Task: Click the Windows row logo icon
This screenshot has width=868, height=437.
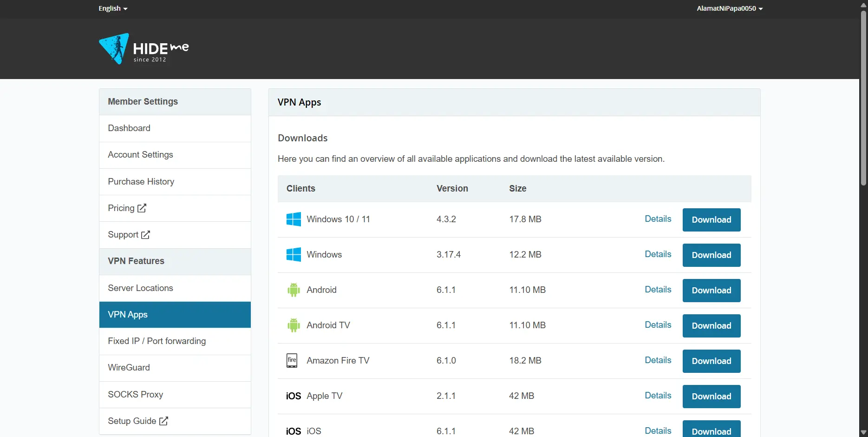Action: [x=294, y=254]
